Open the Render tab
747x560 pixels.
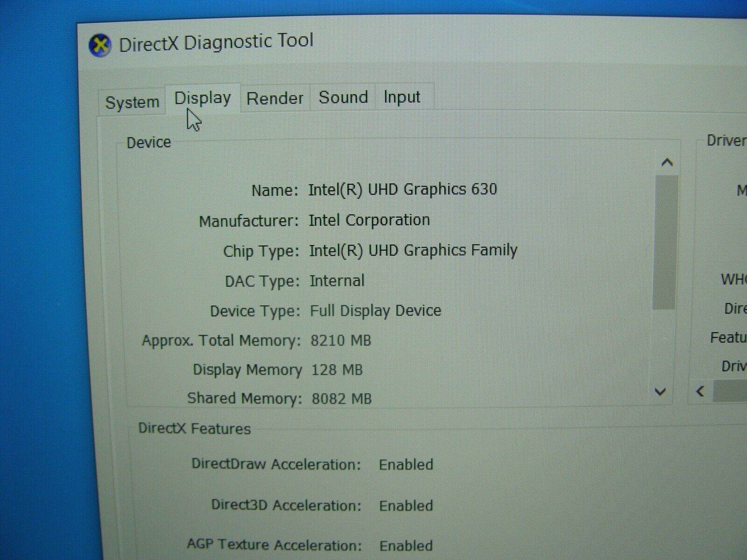[275, 98]
